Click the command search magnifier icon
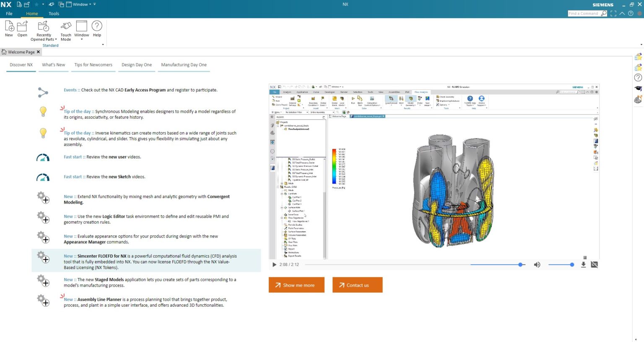The image size is (644, 342). pos(603,13)
